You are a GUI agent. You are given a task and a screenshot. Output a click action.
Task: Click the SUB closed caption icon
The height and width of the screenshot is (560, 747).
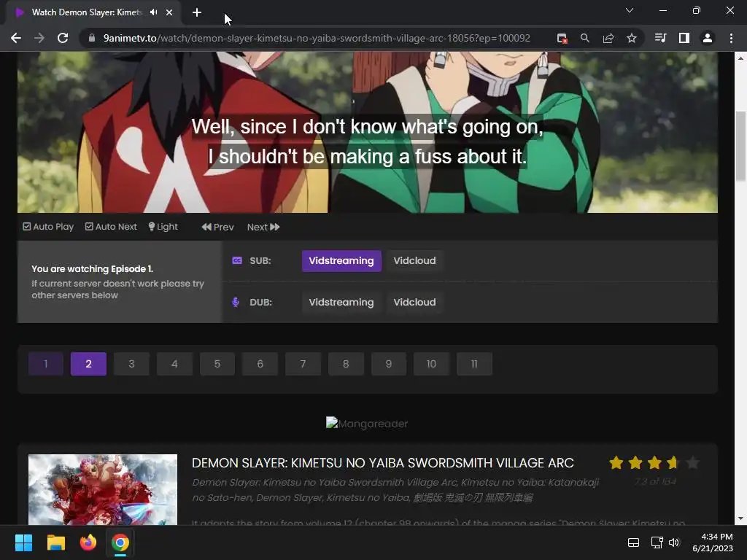click(237, 260)
